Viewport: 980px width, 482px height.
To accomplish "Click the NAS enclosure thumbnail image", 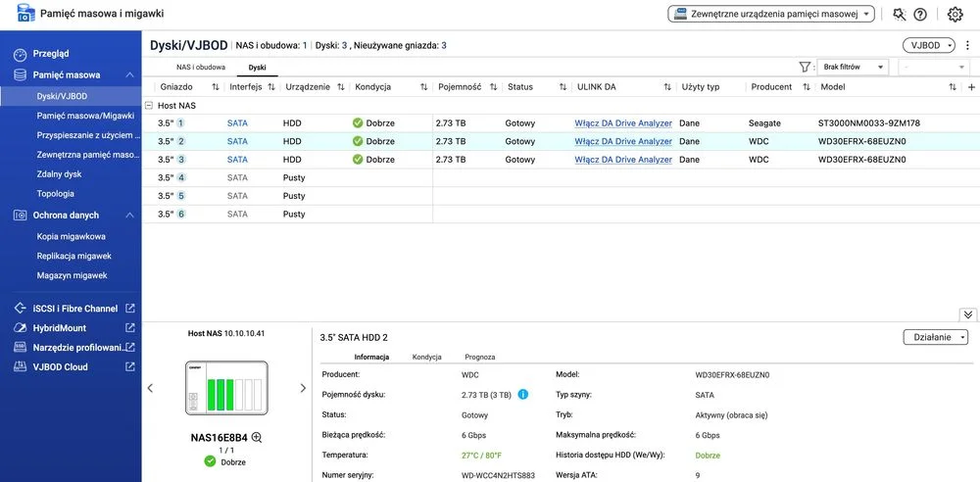I will pyautogui.click(x=226, y=388).
